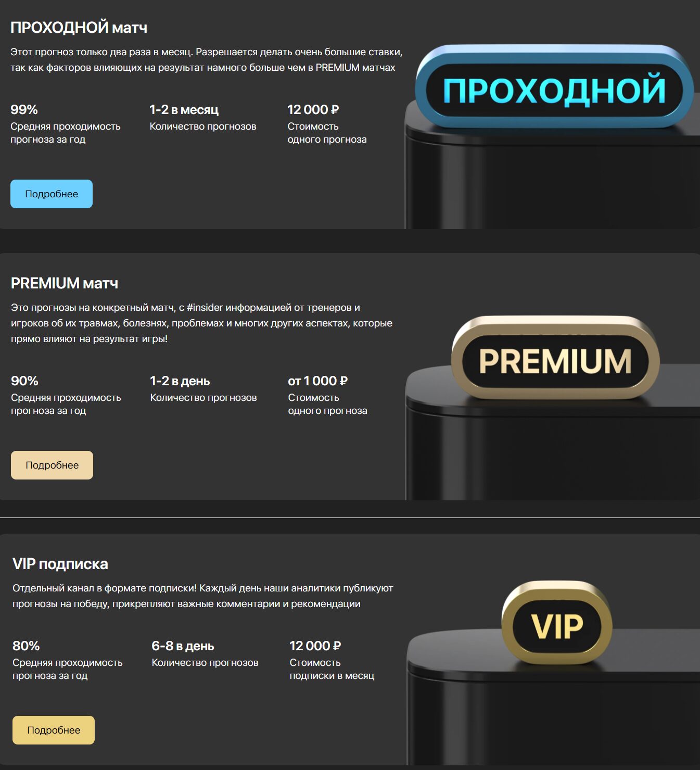Select the 6-8 в день forecast count

point(183,646)
